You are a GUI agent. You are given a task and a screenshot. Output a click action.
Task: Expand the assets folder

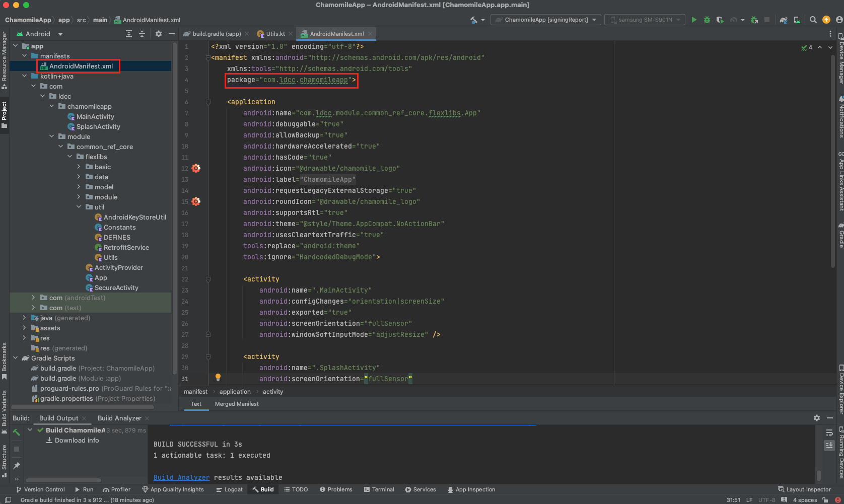click(x=24, y=328)
